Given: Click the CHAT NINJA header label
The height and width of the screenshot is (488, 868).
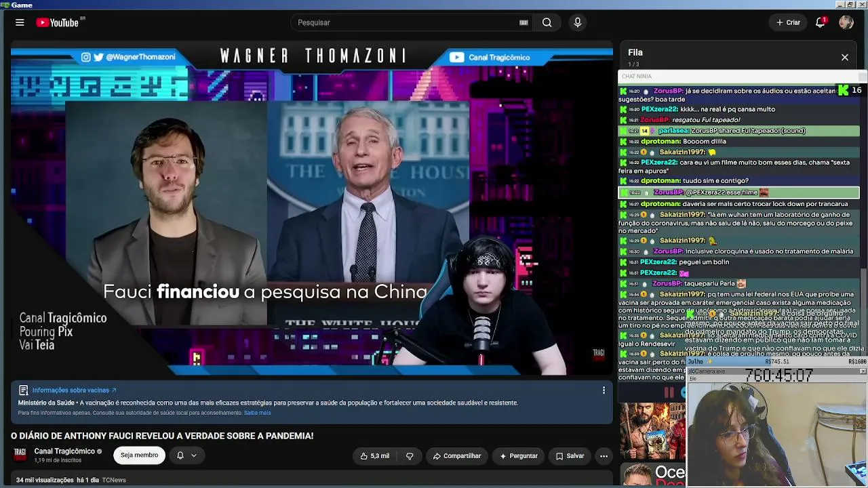Looking at the screenshot, I should [637, 76].
